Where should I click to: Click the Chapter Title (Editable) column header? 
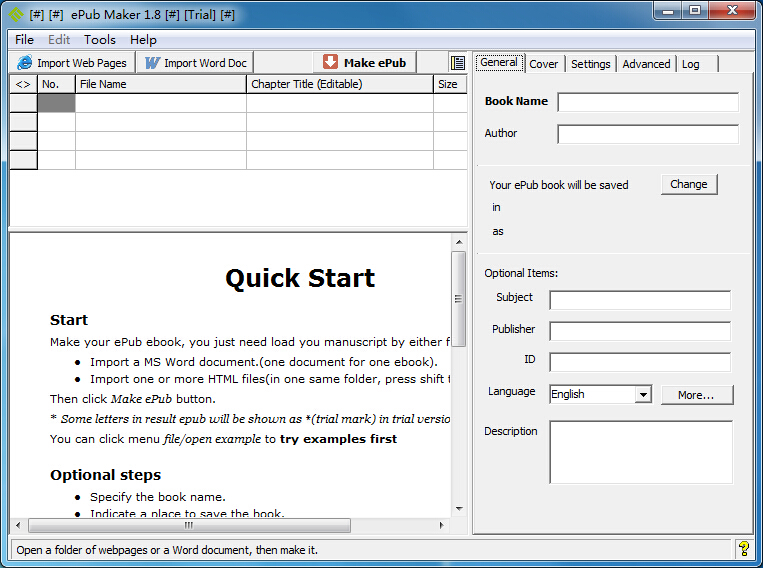(340, 84)
